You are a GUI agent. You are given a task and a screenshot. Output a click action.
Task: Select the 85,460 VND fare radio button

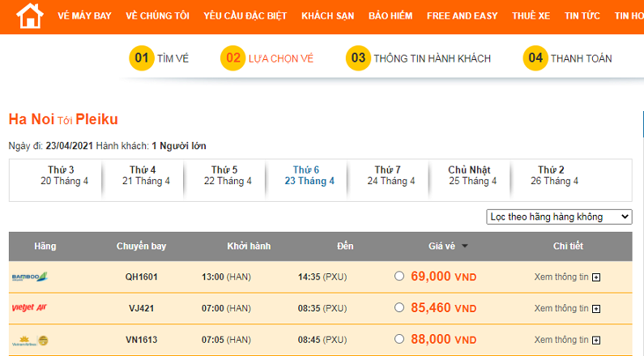point(399,307)
